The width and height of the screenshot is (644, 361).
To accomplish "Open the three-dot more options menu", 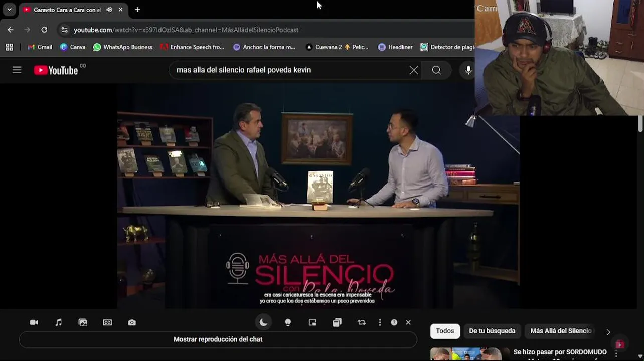I will (x=380, y=322).
